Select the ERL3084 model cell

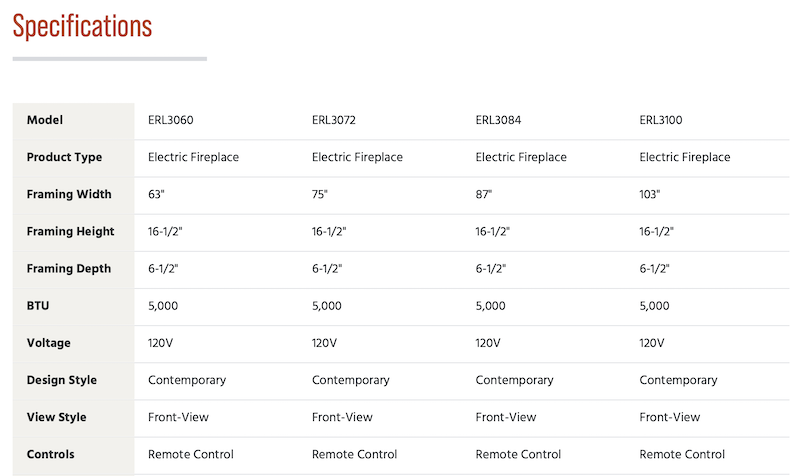pos(498,120)
